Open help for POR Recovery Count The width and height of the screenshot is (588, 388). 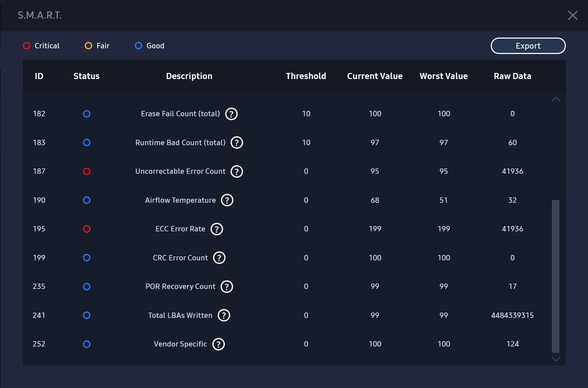tap(226, 286)
